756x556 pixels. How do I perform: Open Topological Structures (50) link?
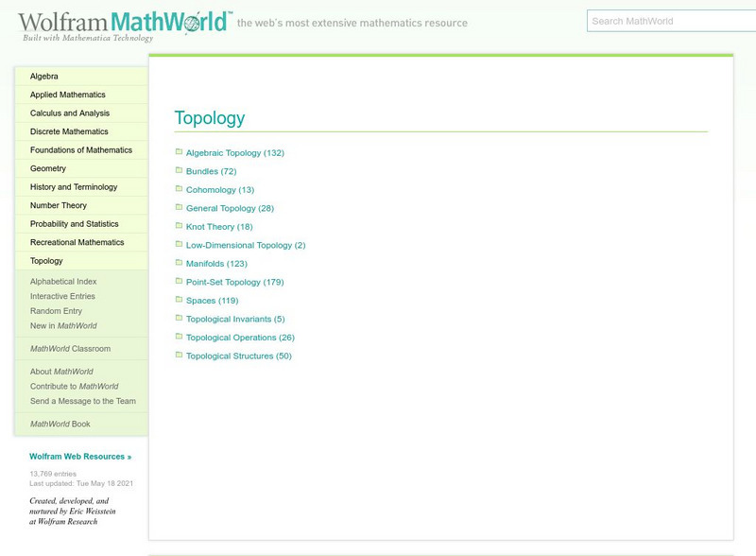coord(239,356)
